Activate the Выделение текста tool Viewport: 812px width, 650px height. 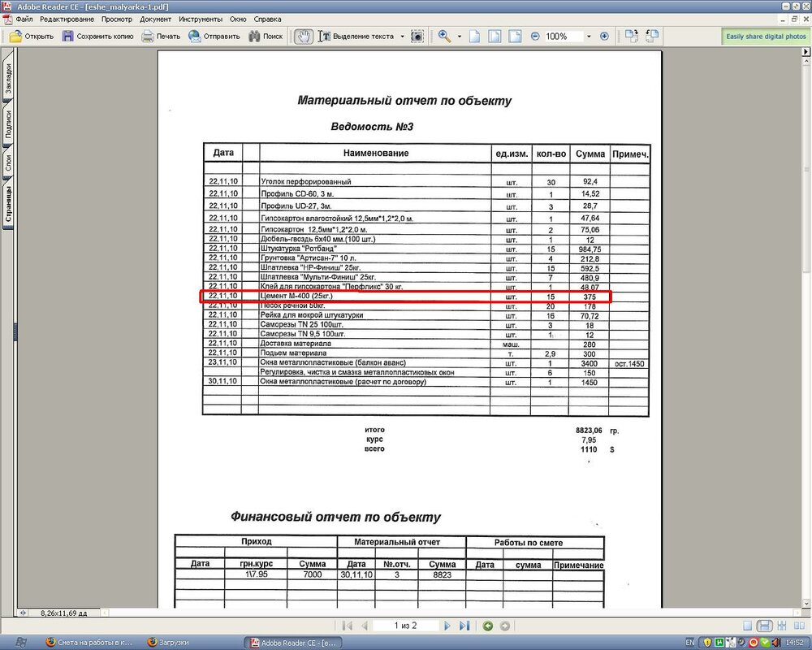coord(356,37)
